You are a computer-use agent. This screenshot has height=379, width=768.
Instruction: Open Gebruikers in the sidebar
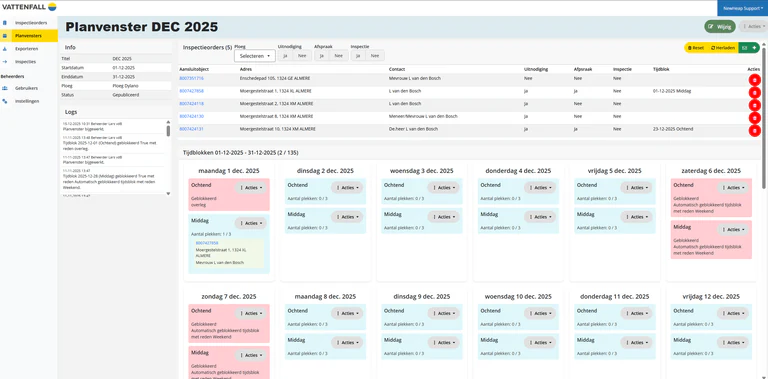click(x=29, y=88)
